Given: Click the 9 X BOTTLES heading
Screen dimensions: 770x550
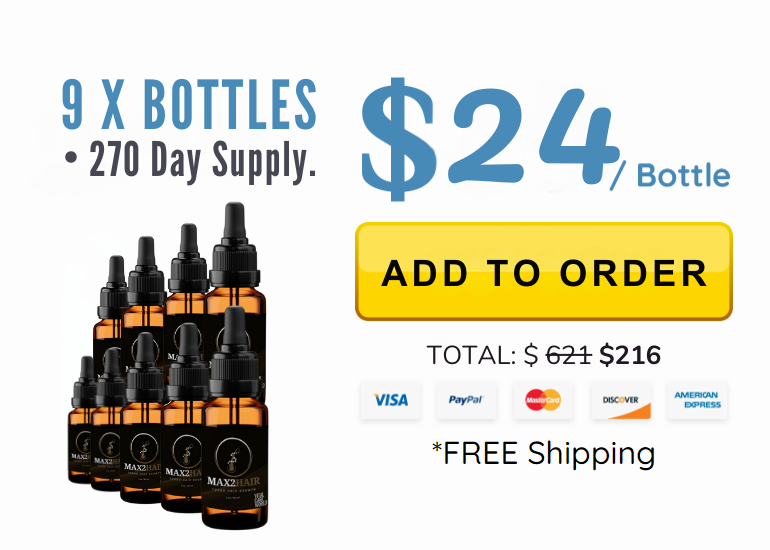Looking at the screenshot, I should [190, 104].
